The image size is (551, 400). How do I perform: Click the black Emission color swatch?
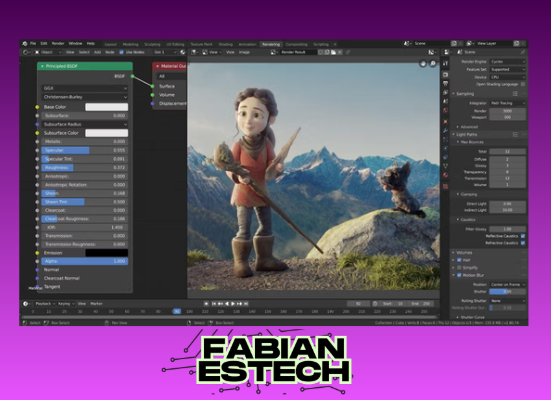click(x=106, y=253)
